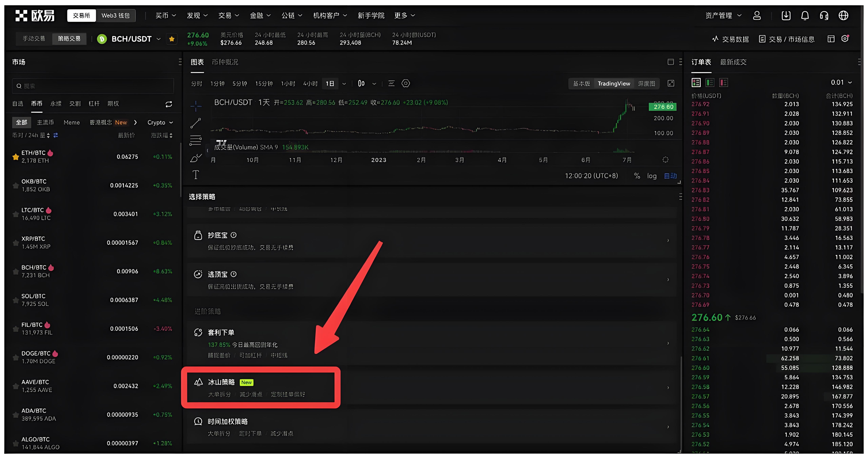Open the 0.01 depth precision dropdown

[841, 83]
